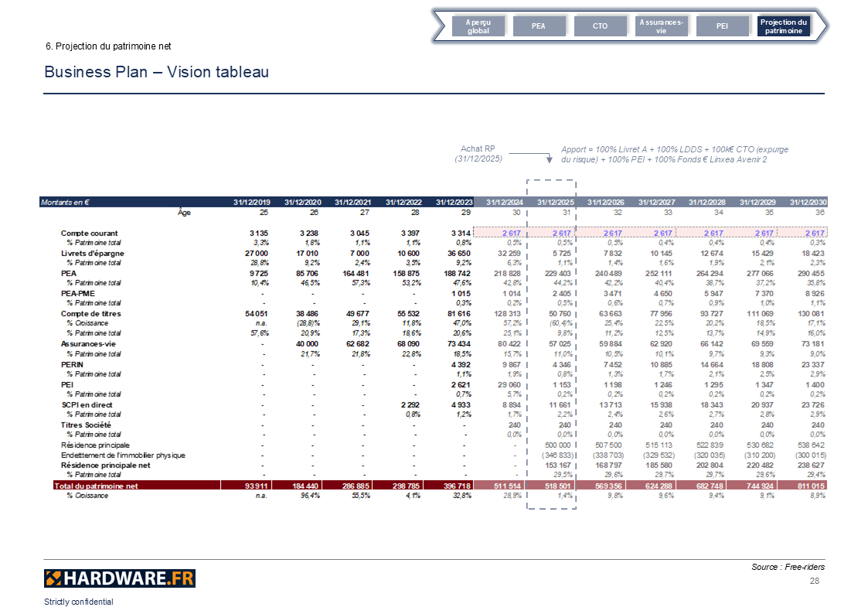Click the Âge row label
Image resolution: width=868 pixels, height=614 pixels.
(x=184, y=212)
